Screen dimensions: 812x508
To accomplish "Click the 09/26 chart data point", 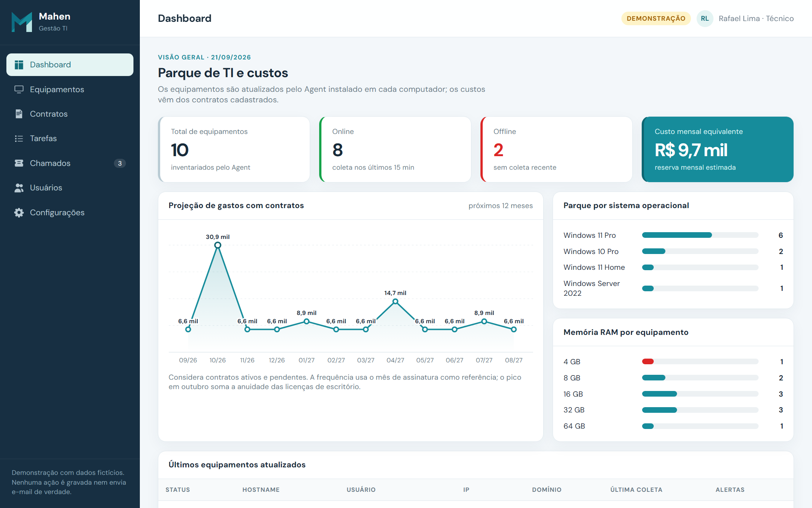I will tap(188, 329).
